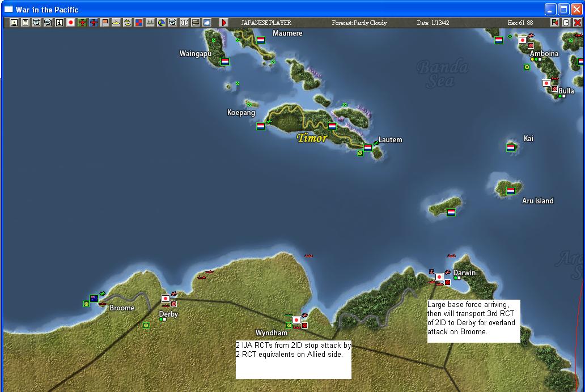Select the Dutch flag base at Waingapu
The image size is (585, 392).
[225, 62]
